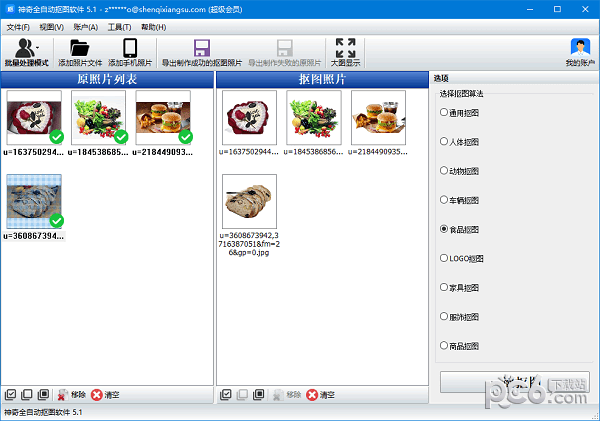Select the LOGO抠图 radio option
The image size is (600, 421).
click(445, 258)
